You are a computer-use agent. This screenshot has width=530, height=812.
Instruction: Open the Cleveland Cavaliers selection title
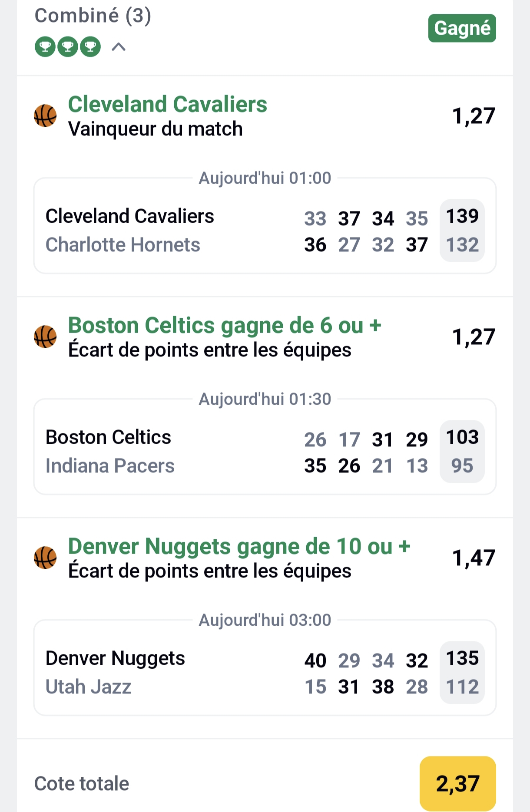[168, 104]
